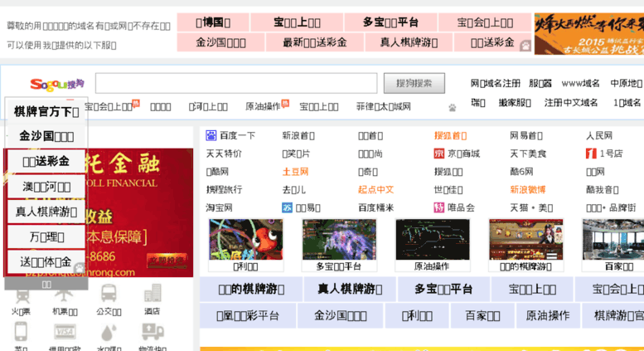The image size is (644, 351).
Task: Select 送彩金 in the left floating panel
Action: [x=46, y=162]
